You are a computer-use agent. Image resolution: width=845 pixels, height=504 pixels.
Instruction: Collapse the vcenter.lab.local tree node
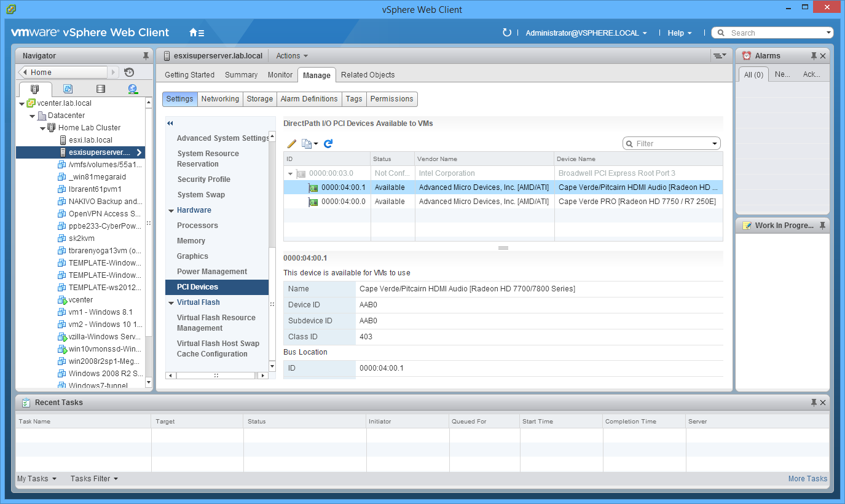coord(22,104)
